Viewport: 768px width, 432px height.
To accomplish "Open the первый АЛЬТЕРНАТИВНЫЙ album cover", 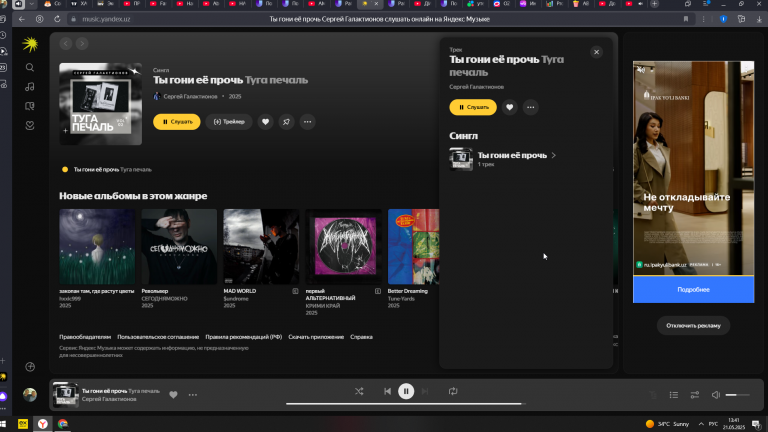I will click(x=343, y=246).
